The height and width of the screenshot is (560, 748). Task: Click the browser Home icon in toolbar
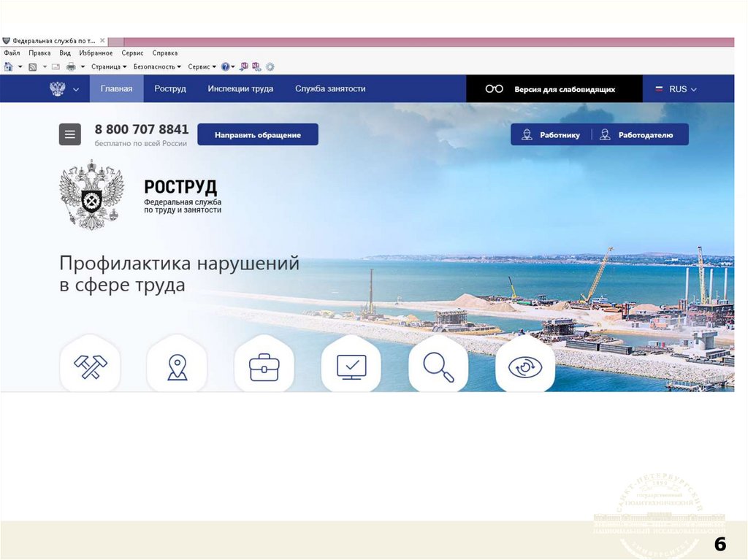9,66
